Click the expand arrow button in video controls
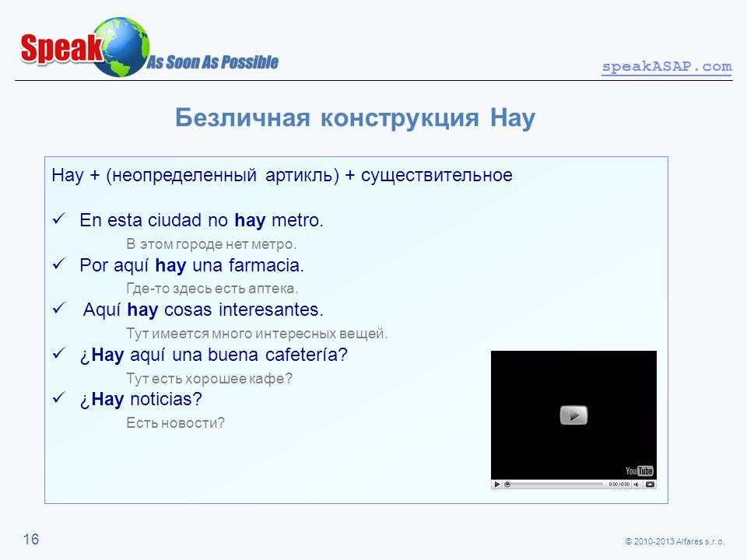747x560 pixels. pyautogui.click(x=650, y=485)
